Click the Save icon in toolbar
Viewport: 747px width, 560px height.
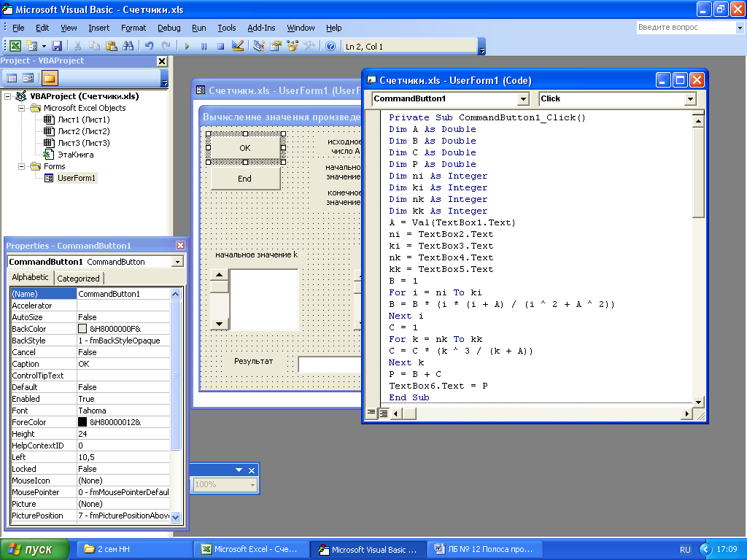57,46
